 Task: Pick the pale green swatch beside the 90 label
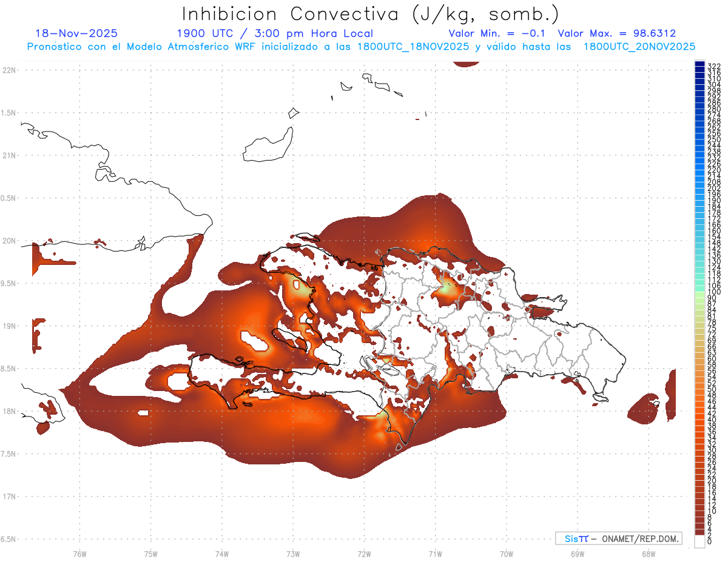(699, 295)
